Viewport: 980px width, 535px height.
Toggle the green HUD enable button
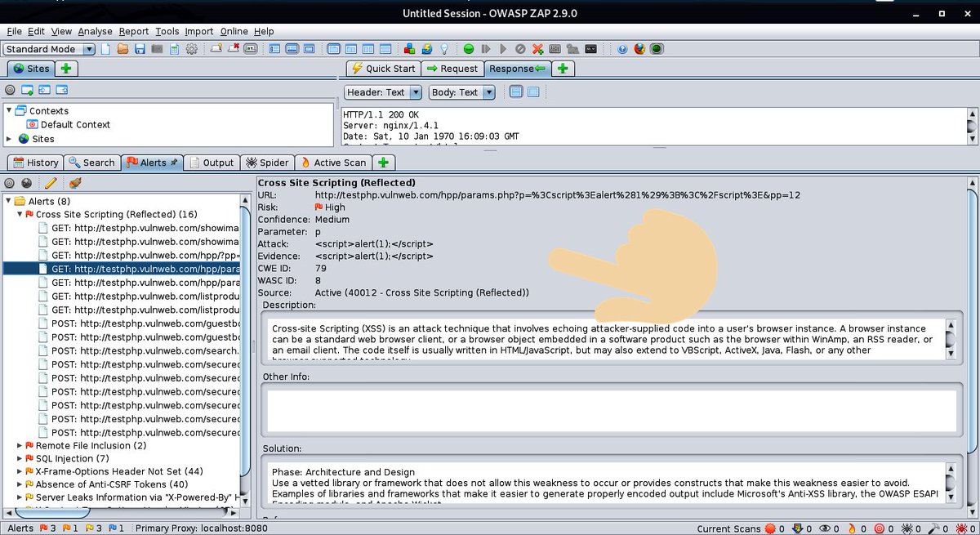pos(657,49)
